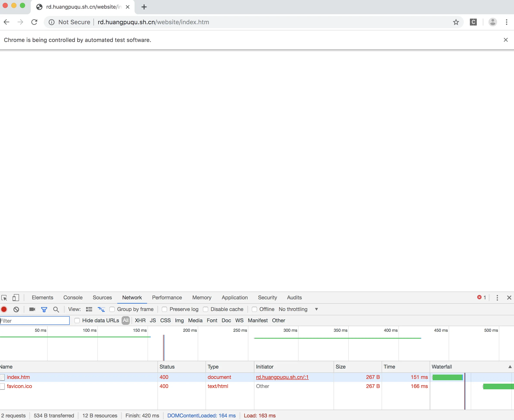Open network search magnifier icon
514x420 pixels.
(x=56, y=309)
